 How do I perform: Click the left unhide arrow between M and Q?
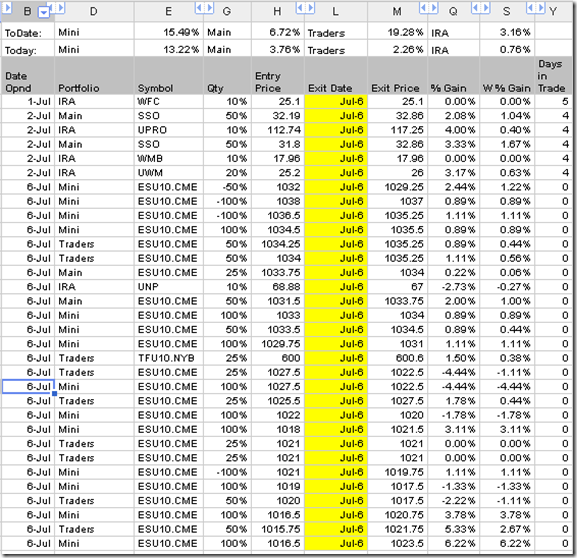pyautogui.click(x=424, y=8)
